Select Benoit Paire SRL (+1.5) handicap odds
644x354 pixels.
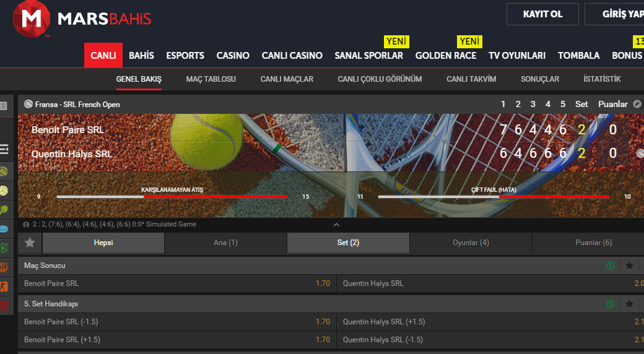coord(177,340)
